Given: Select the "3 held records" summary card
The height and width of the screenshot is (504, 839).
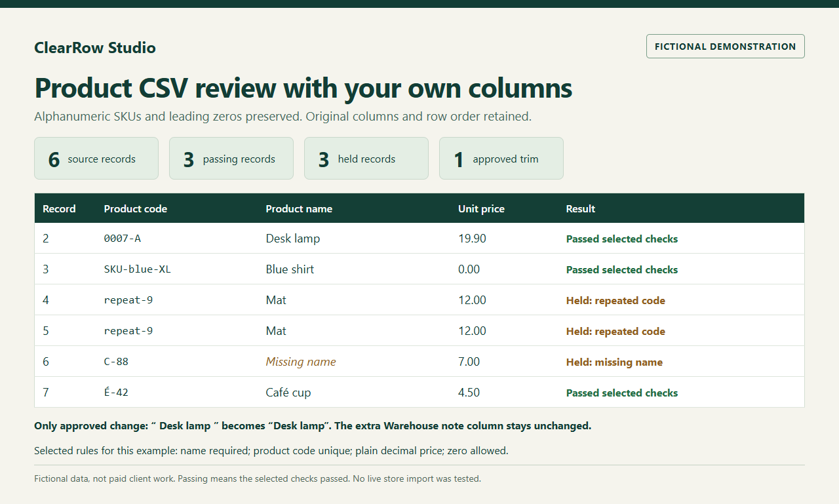Looking at the screenshot, I should coord(366,159).
